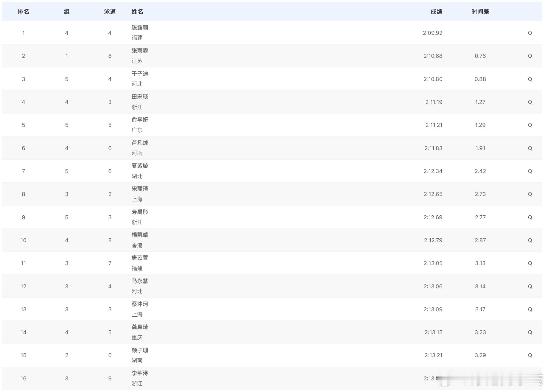Screen dimensions: 548x392
Task: Click rank number 14 for 龚真琦
Action: pos(23,332)
